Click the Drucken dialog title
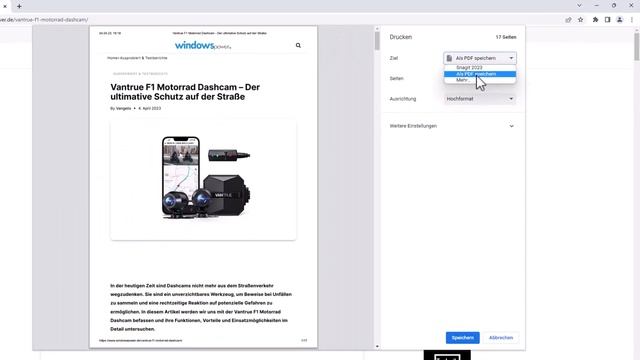640x360 pixels. (x=400, y=37)
